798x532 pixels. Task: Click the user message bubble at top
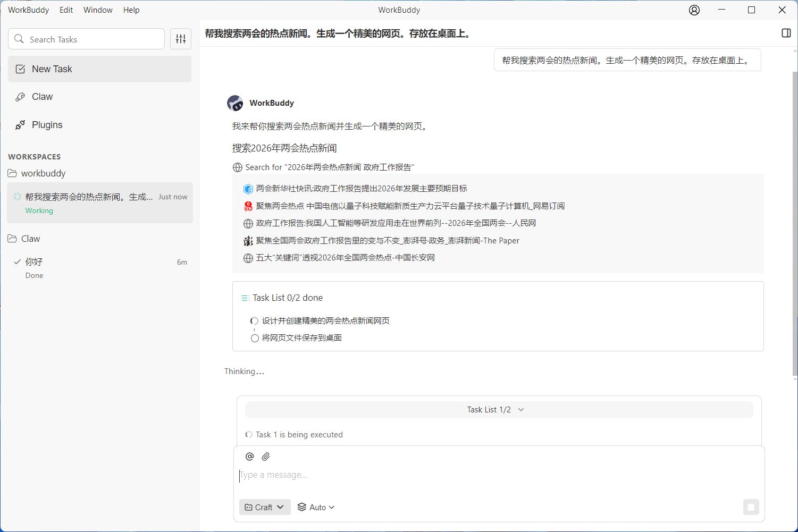point(627,60)
